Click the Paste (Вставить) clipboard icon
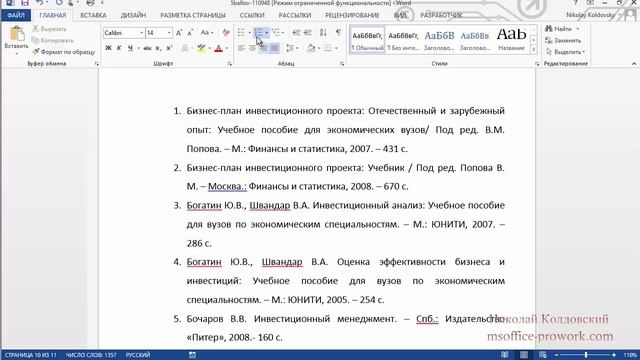The image size is (640, 360). point(17,33)
